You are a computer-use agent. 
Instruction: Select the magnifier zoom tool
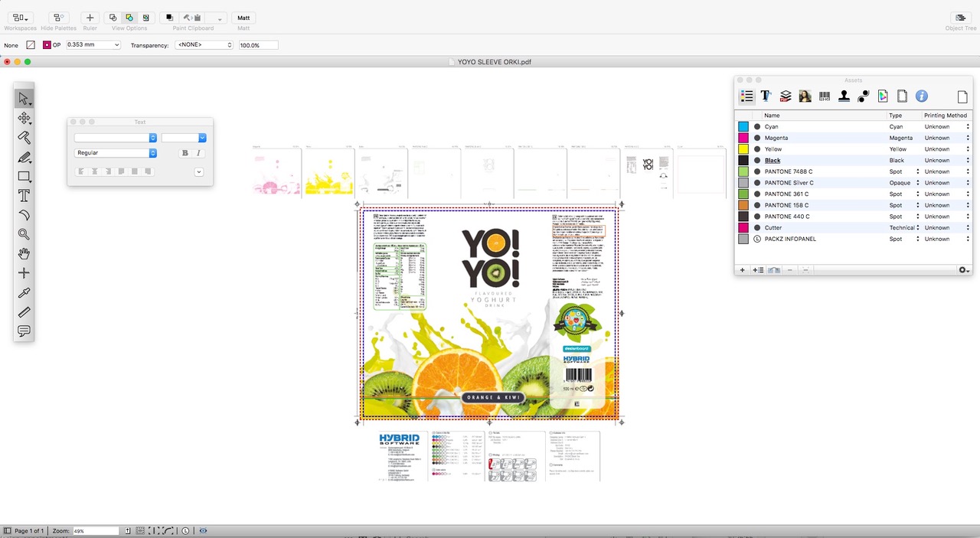[24, 234]
